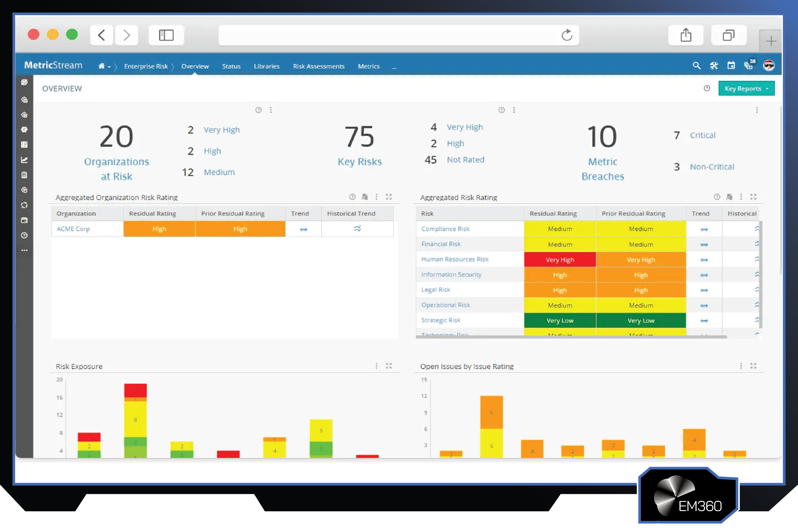Open notifications icon with badge 38
This screenshot has width=798, height=532.
(749, 65)
